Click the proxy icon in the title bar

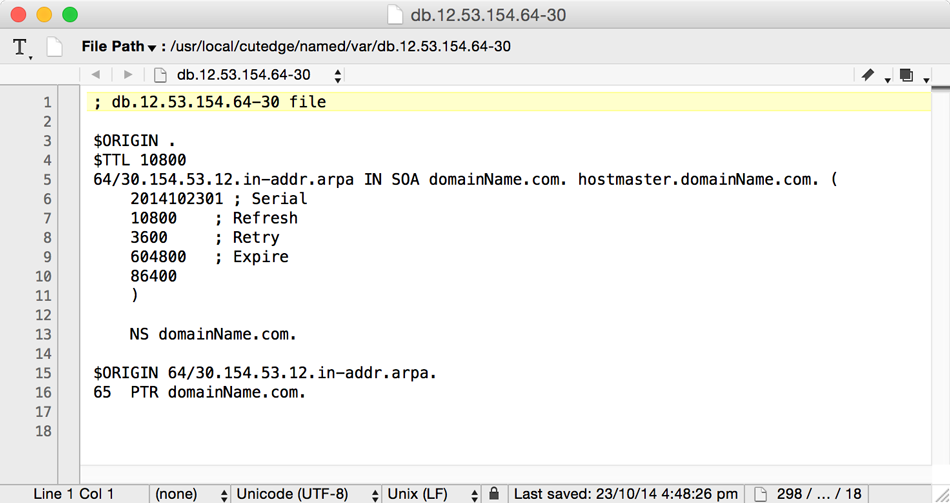pyautogui.click(x=395, y=15)
